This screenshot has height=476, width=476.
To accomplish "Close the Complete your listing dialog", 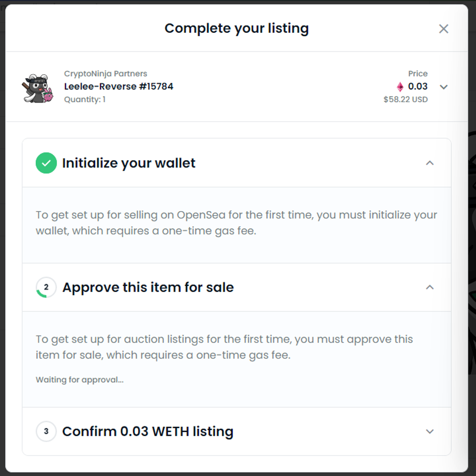I will (x=443, y=29).
